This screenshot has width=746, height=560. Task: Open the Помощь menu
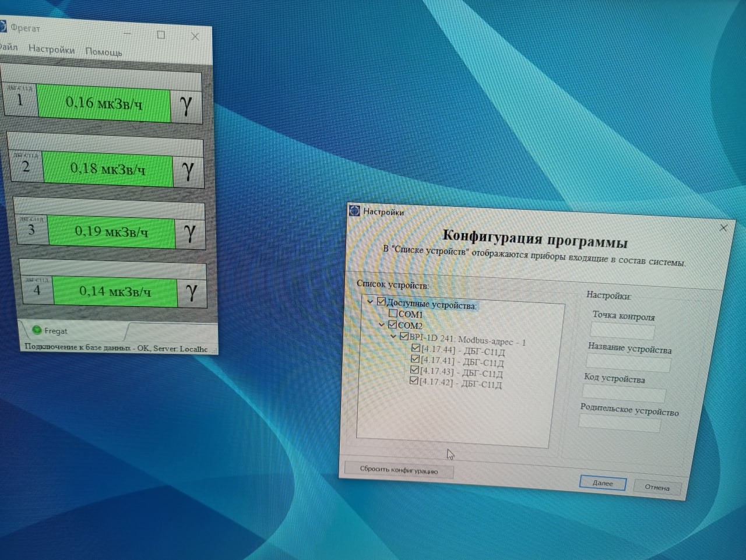tap(104, 52)
